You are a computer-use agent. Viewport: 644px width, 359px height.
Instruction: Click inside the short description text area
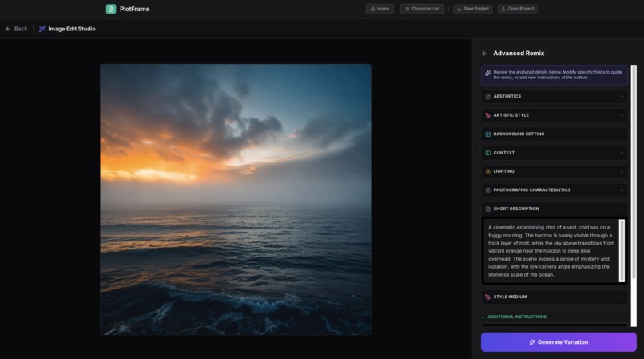point(551,251)
